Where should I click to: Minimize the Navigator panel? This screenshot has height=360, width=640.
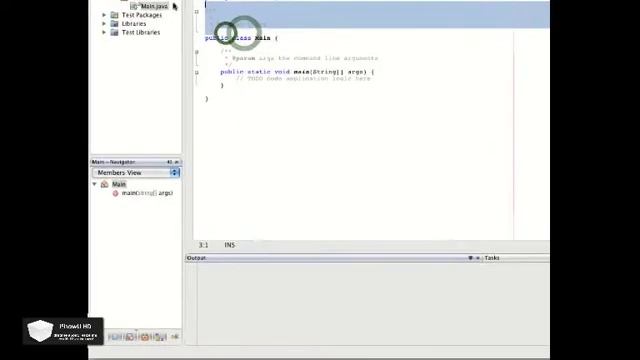coord(177,162)
